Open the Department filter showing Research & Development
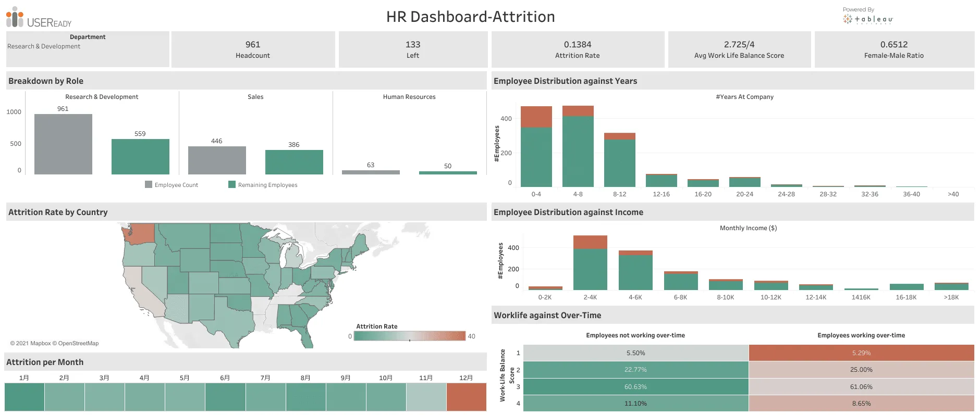This screenshot has height=415, width=980. [88, 46]
